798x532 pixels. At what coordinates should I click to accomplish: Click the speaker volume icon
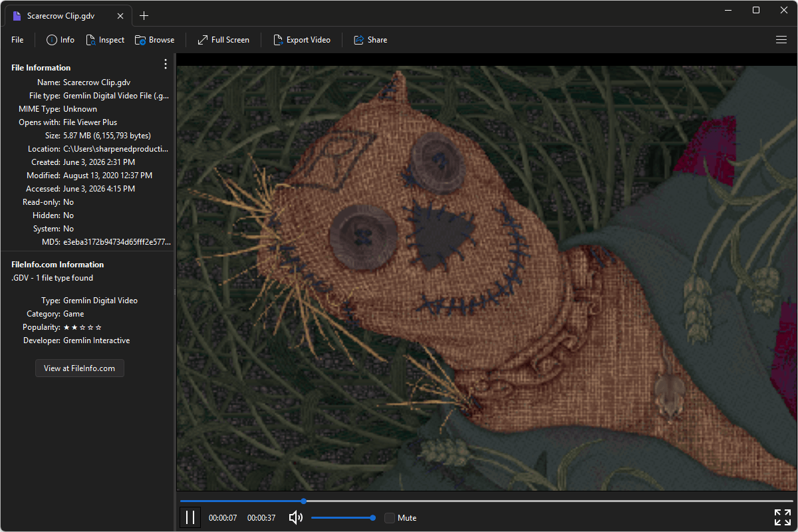(296, 517)
